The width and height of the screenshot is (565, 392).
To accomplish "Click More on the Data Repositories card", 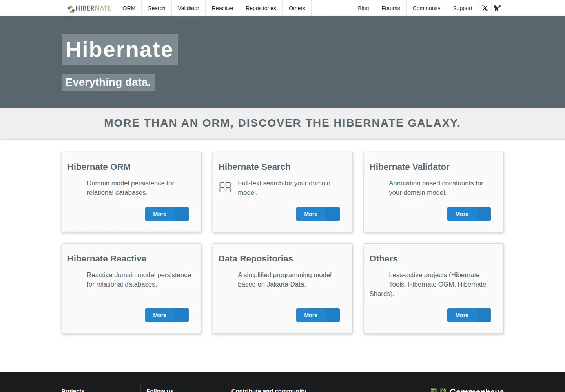I will (318, 315).
